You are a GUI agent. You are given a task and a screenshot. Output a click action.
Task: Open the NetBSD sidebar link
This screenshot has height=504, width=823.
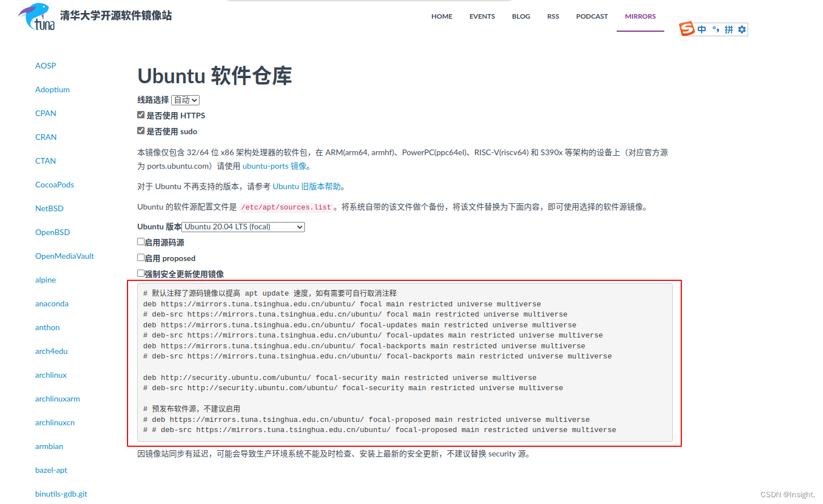point(49,208)
